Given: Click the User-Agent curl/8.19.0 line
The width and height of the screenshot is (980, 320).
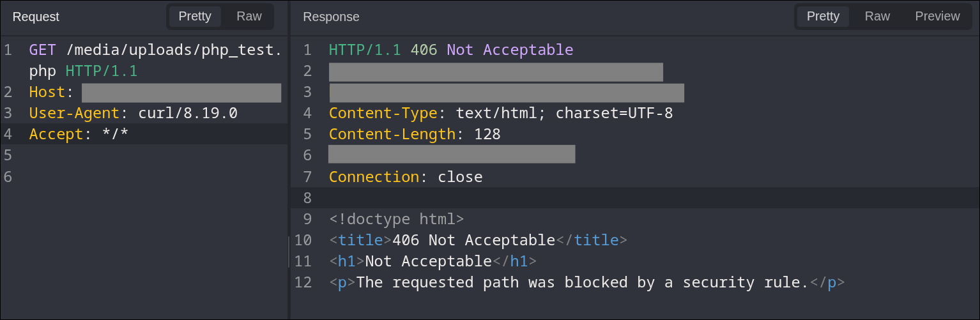Looking at the screenshot, I should (x=134, y=113).
